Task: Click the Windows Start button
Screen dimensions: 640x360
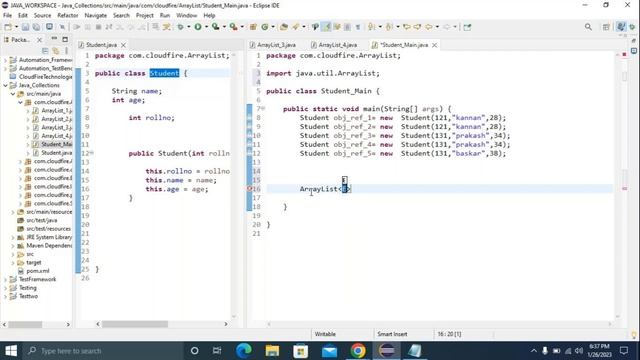Action: 11,351
